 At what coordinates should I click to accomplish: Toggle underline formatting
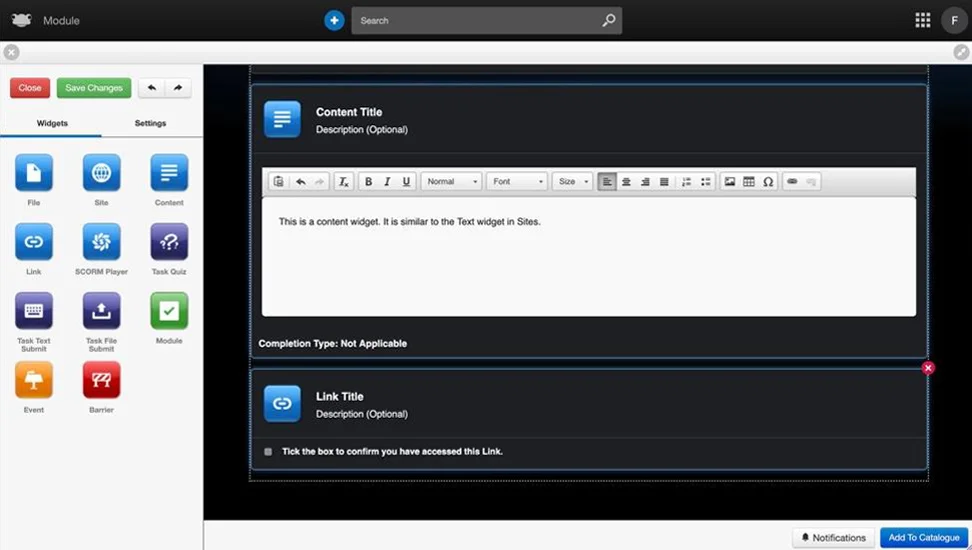406,182
